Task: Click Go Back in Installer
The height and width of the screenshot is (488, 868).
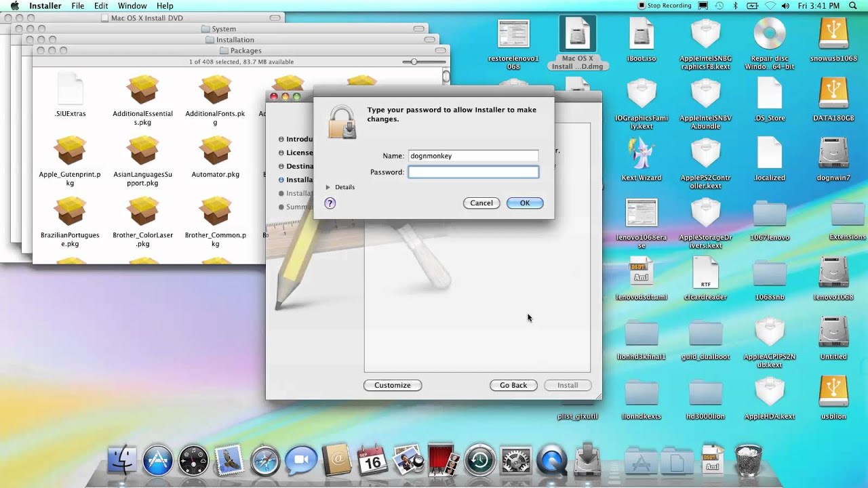Action: (x=513, y=385)
